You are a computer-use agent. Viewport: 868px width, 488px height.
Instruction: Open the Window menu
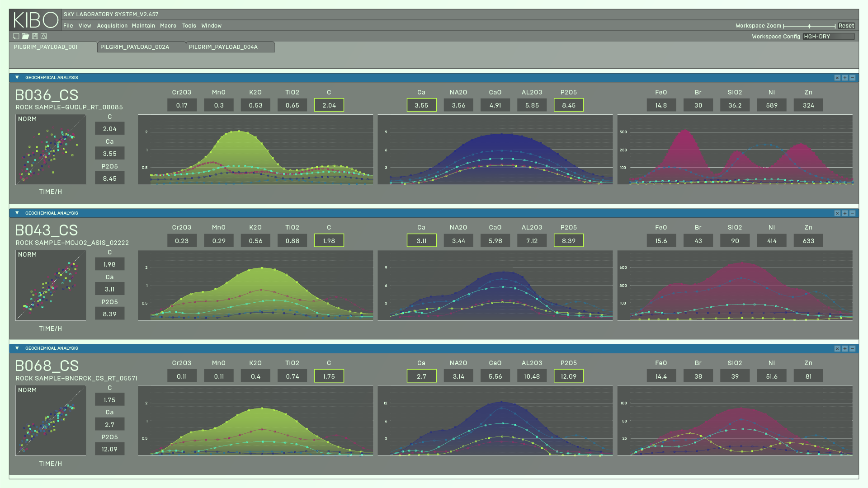(x=212, y=26)
